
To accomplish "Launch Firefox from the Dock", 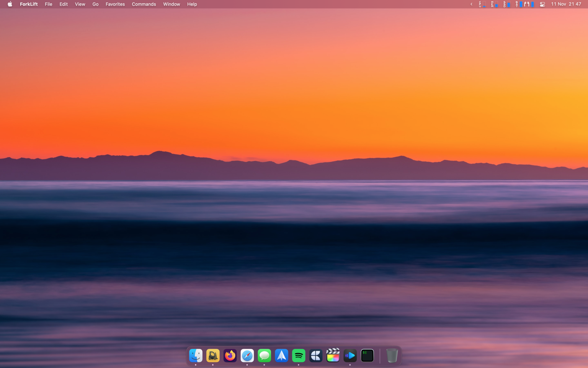I will (x=230, y=356).
